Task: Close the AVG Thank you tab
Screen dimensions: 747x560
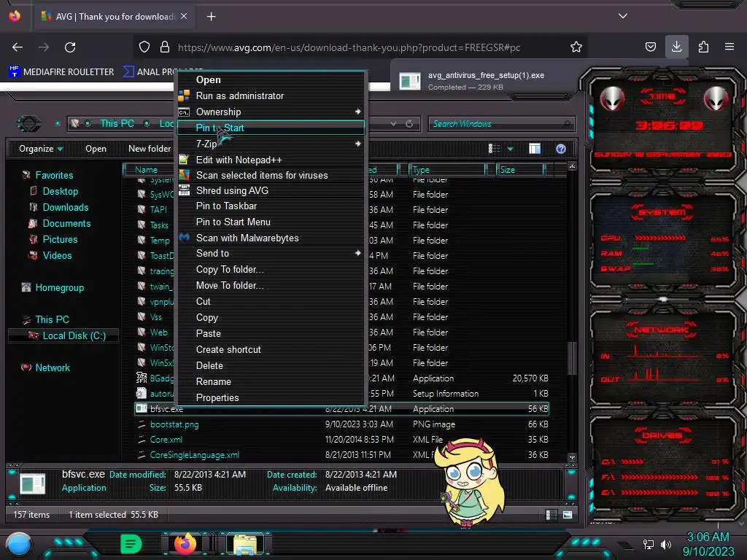Action: click(x=184, y=16)
